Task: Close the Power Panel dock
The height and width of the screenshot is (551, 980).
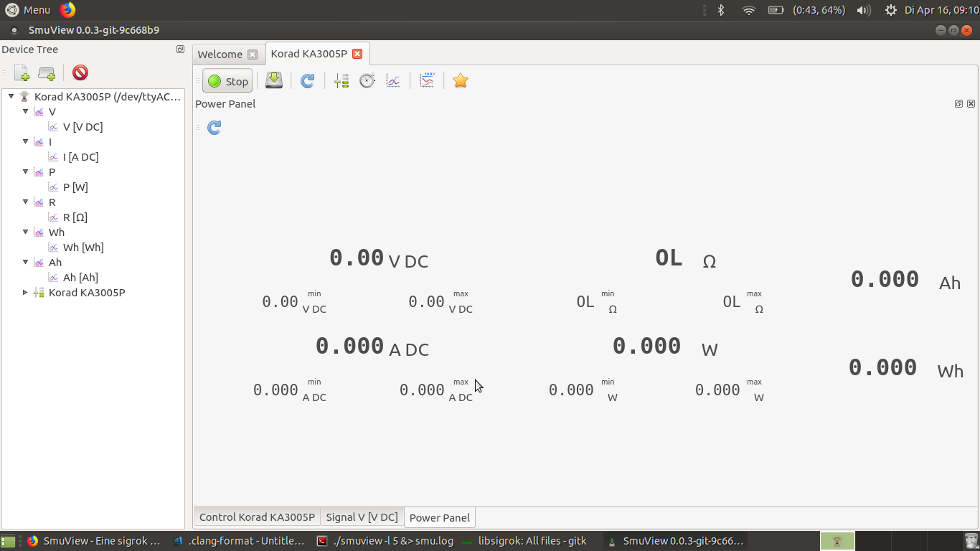Action: pos(971,104)
